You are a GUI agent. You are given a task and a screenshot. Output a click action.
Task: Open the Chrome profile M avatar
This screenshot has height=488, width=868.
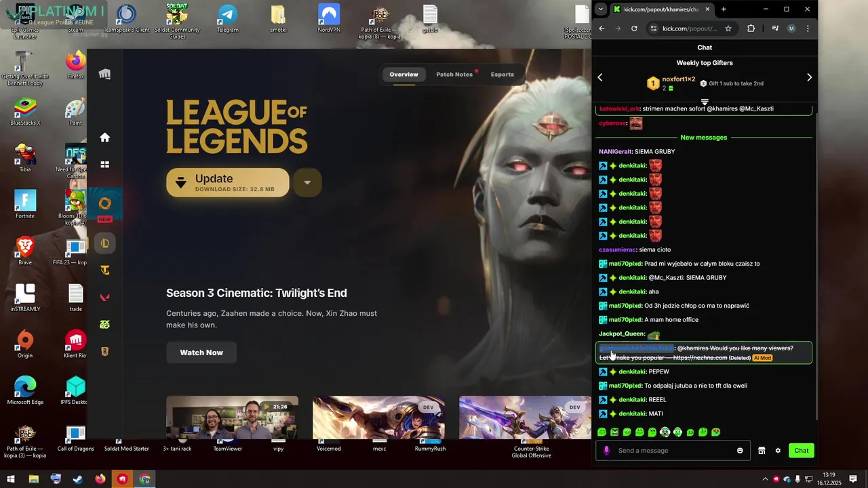(791, 28)
